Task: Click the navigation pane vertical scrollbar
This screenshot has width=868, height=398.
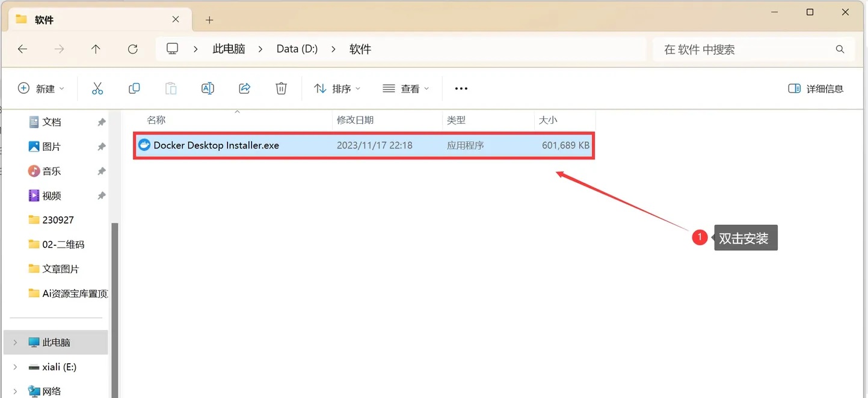Action: [x=114, y=310]
